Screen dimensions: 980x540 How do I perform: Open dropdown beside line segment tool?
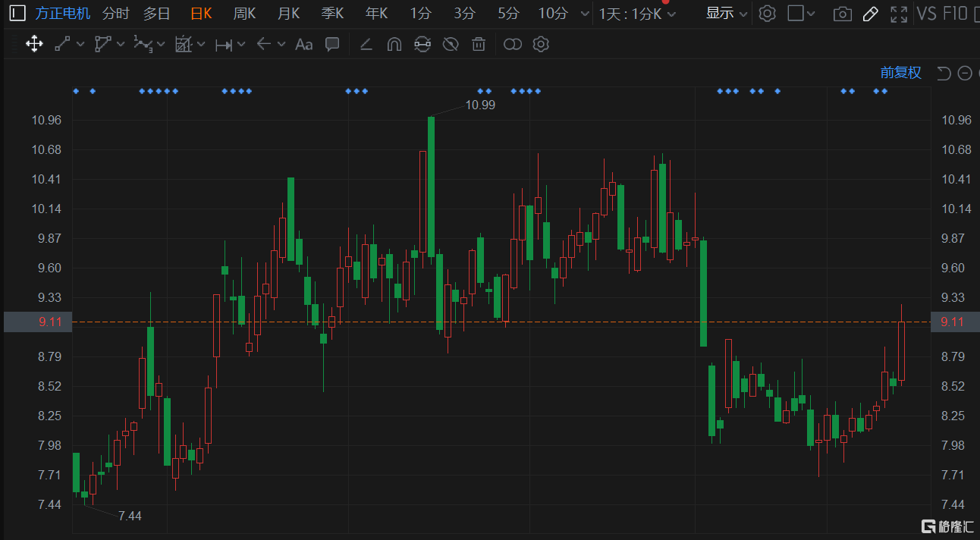(x=80, y=44)
